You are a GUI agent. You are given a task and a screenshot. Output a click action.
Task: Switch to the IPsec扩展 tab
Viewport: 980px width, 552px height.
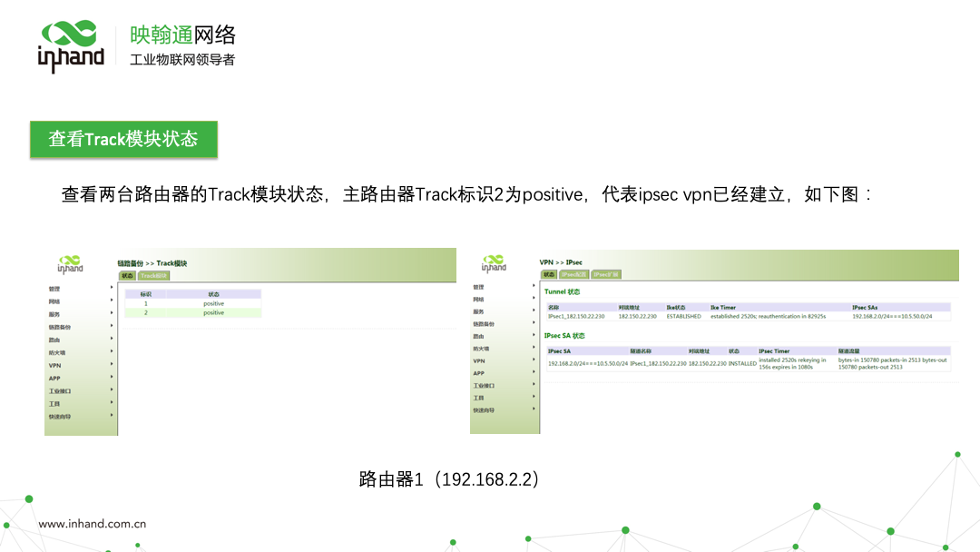point(605,274)
